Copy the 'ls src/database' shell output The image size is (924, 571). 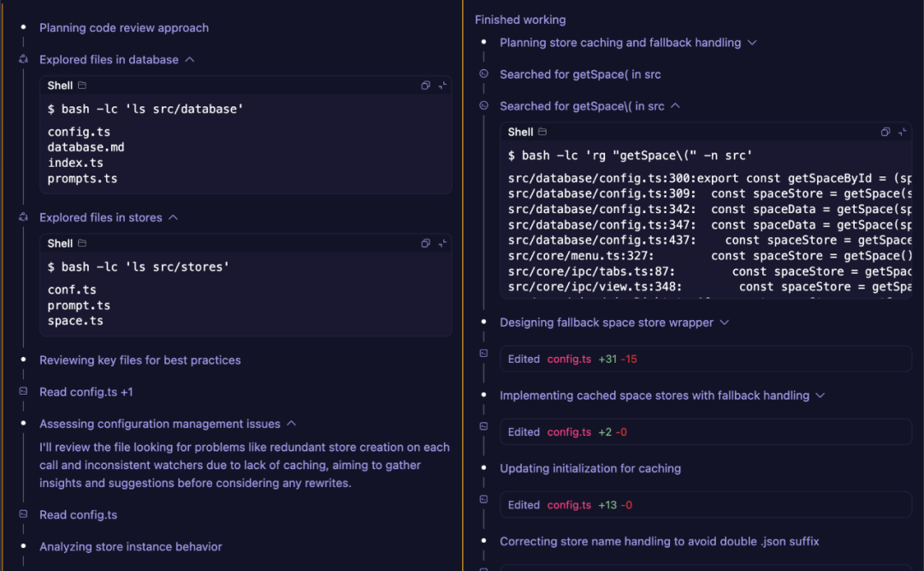pyautogui.click(x=425, y=86)
